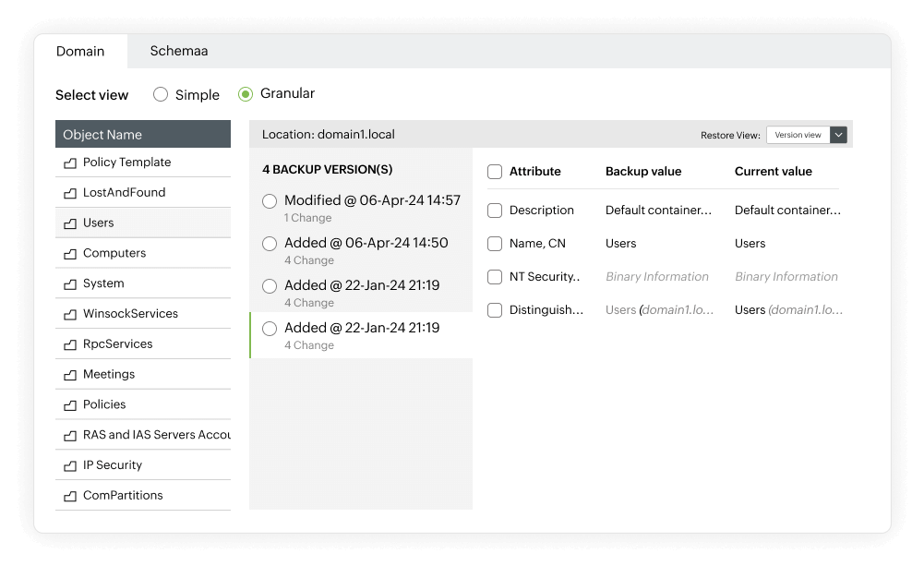The image size is (924, 566).
Task: Click the Meetings object icon
Action: (69, 374)
